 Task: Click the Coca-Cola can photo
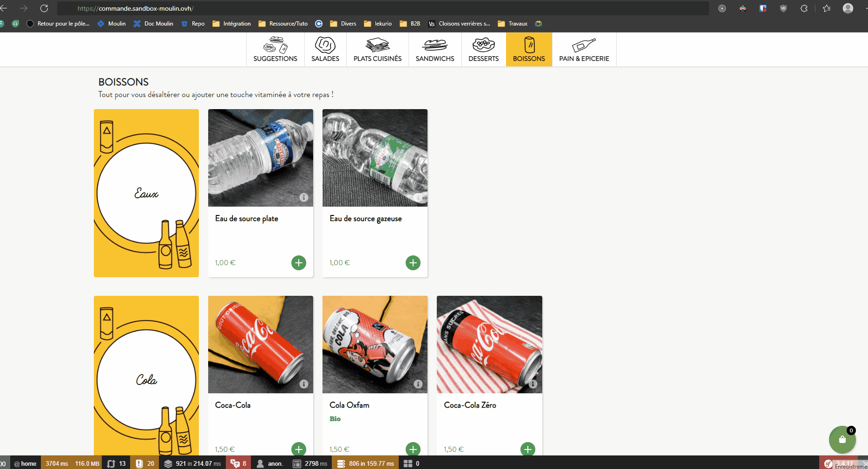coord(261,345)
